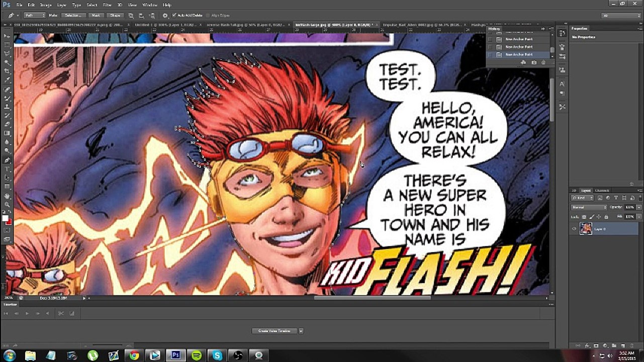Expand the Create Video Timeline dropdown arrow
This screenshot has width=644, height=362.
click(301, 331)
